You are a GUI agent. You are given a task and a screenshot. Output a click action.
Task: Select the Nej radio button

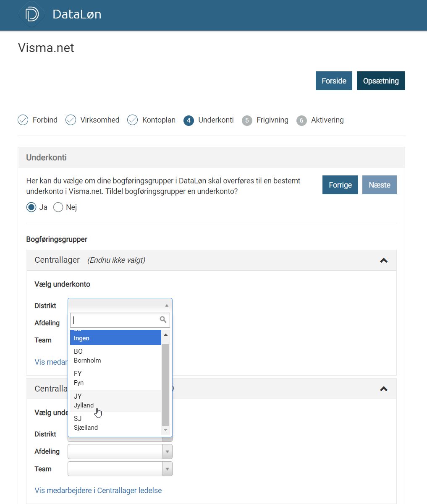(x=58, y=207)
